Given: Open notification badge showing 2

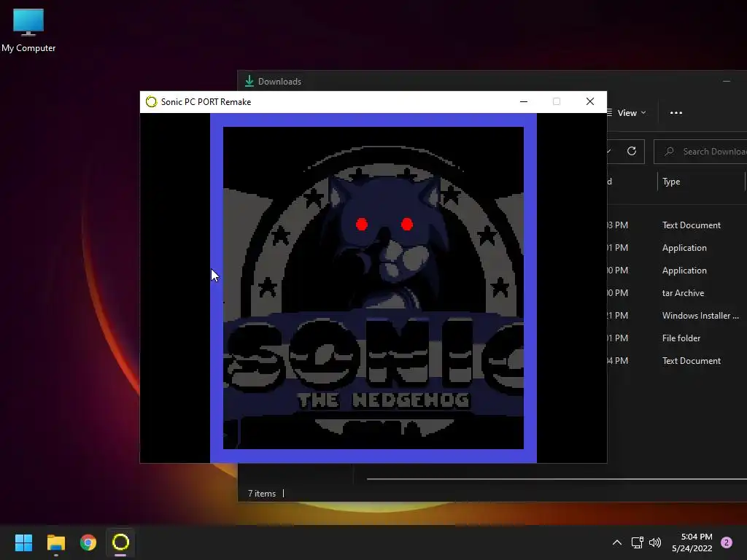Looking at the screenshot, I should click(x=727, y=542).
